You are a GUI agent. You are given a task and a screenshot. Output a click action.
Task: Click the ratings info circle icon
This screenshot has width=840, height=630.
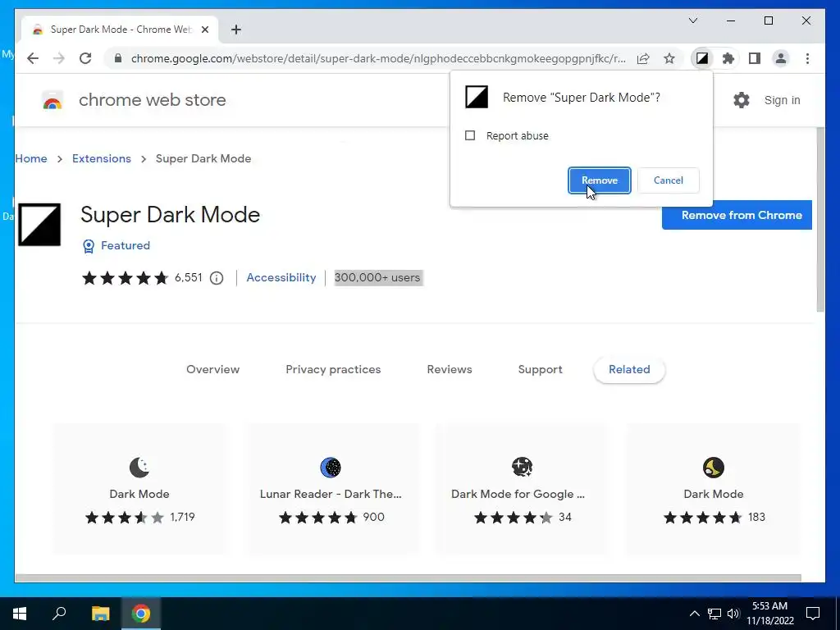point(217,278)
